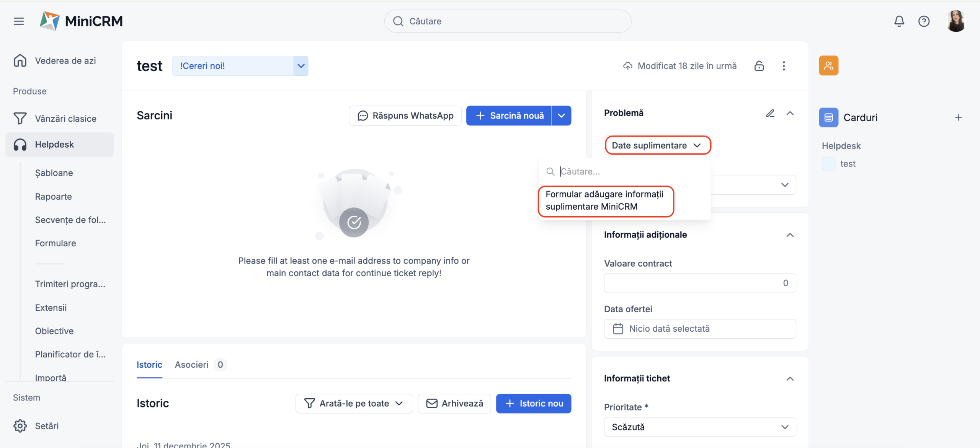
Task: Click the user profile avatar
Action: (x=955, y=21)
